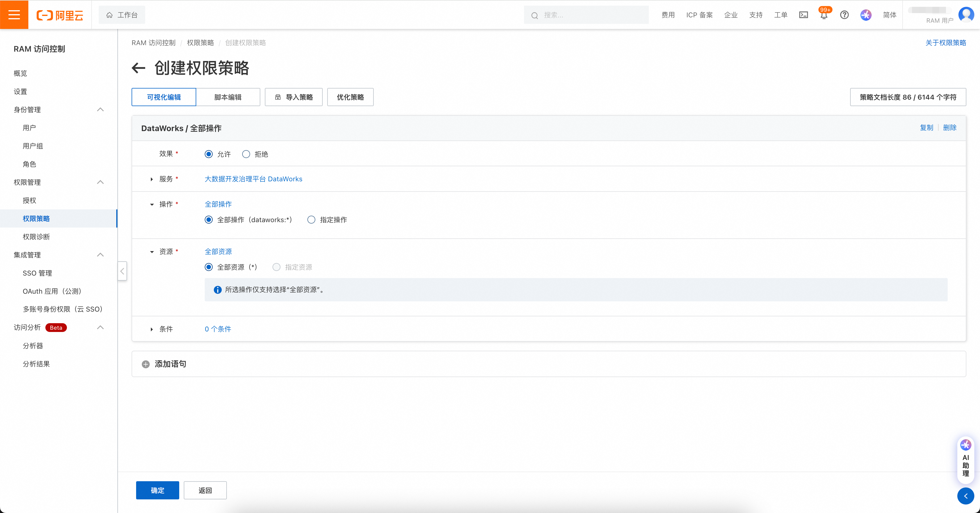This screenshot has width=980, height=513.
Task: Open 工单 in the top navigation
Action: [x=781, y=15]
